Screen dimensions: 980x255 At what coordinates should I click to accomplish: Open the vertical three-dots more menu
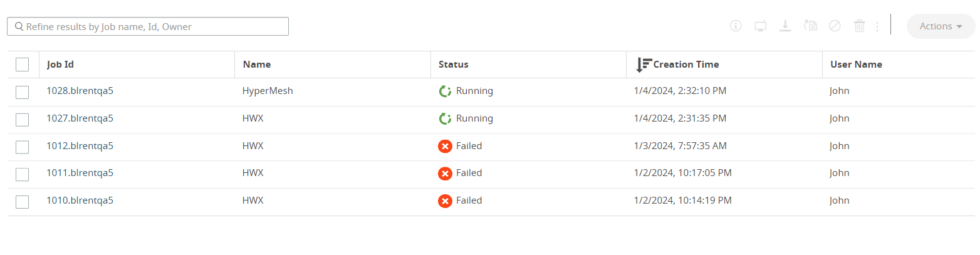(877, 26)
